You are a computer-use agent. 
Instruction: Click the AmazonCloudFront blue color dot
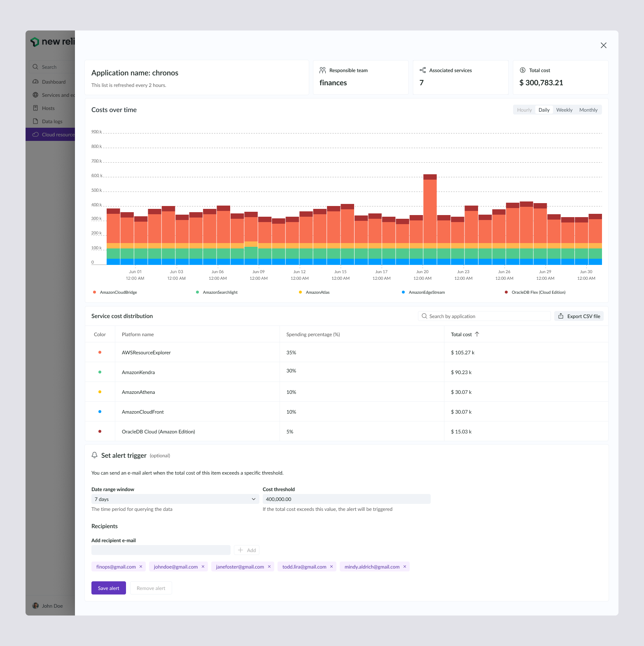[x=100, y=412]
